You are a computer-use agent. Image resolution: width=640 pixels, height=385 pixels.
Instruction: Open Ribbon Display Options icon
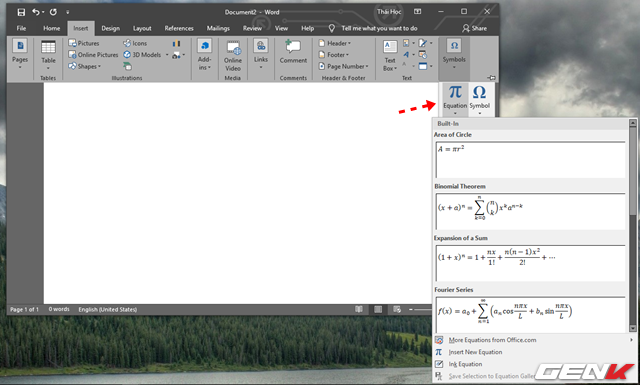click(x=417, y=12)
